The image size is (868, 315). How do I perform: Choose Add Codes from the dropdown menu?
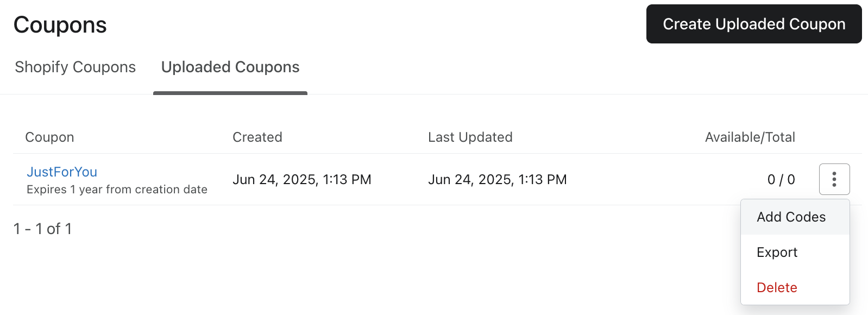click(791, 217)
